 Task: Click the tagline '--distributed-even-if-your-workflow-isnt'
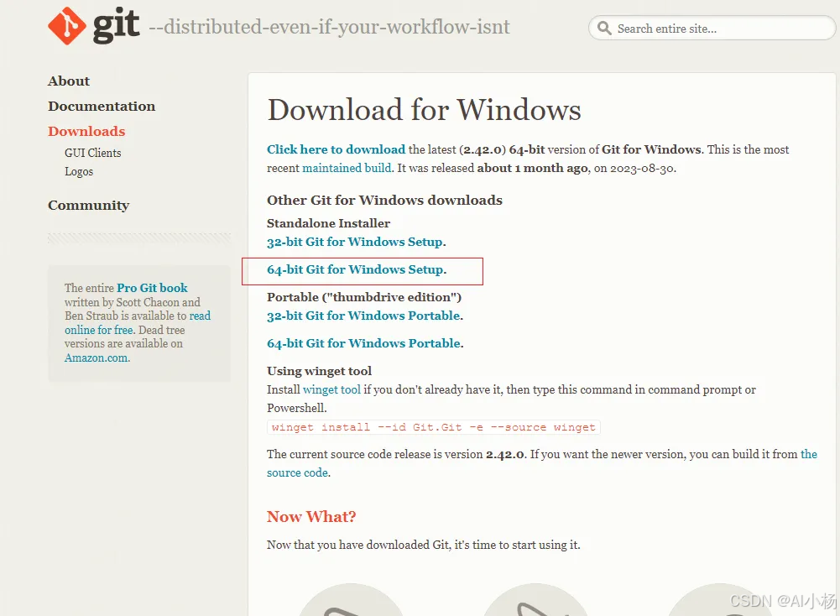pyautogui.click(x=329, y=27)
